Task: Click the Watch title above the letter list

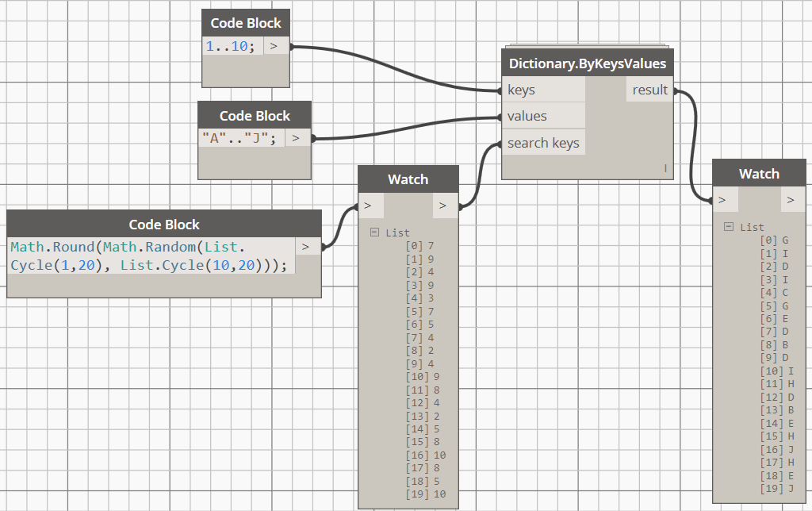Action: (x=760, y=173)
